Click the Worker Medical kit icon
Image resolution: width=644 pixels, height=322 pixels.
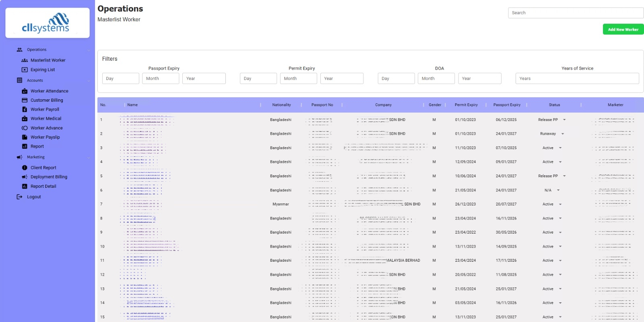tap(25, 119)
